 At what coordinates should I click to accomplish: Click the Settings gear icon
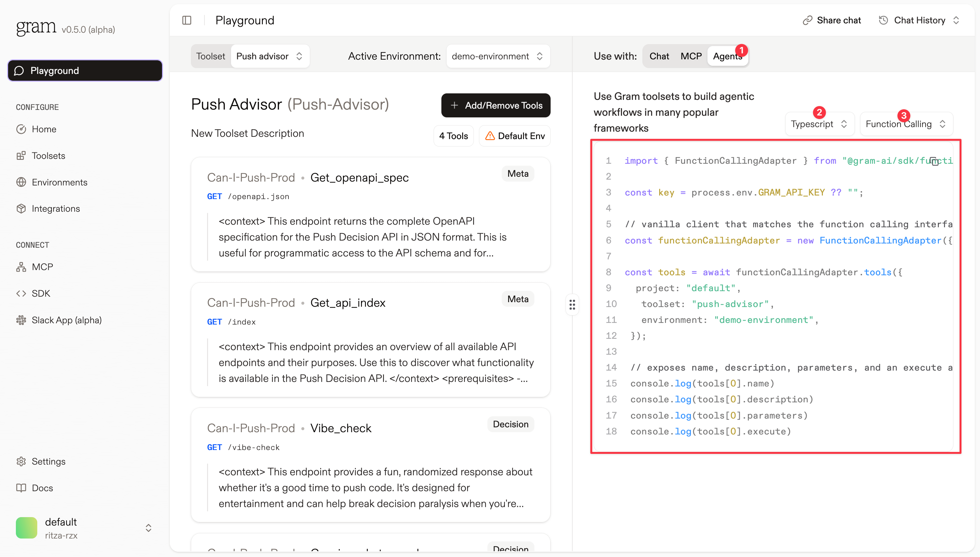pyautogui.click(x=21, y=461)
